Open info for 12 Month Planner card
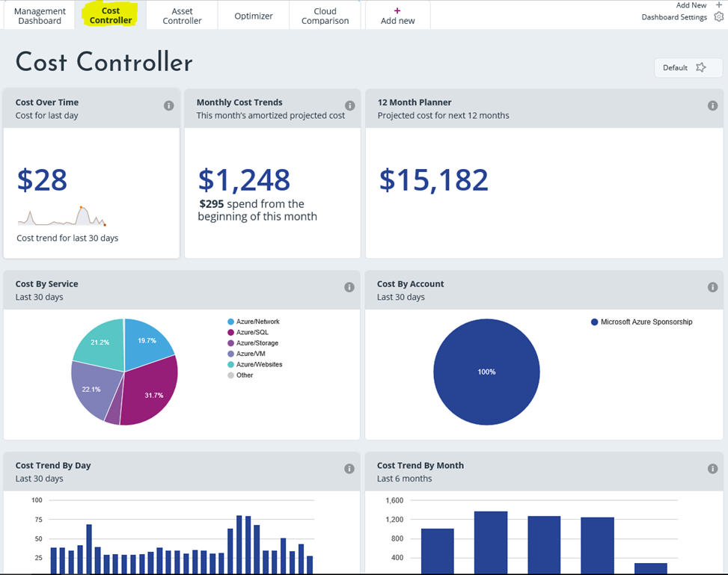The width and height of the screenshot is (728, 575). pyautogui.click(x=712, y=106)
